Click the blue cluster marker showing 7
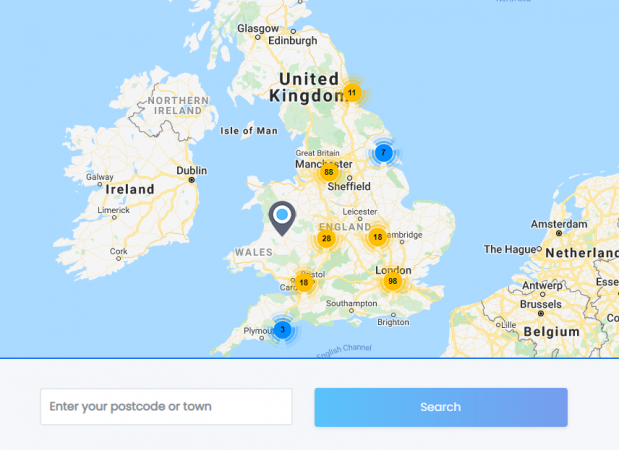Viewport: 619px width, 450px height. point(383,153)
